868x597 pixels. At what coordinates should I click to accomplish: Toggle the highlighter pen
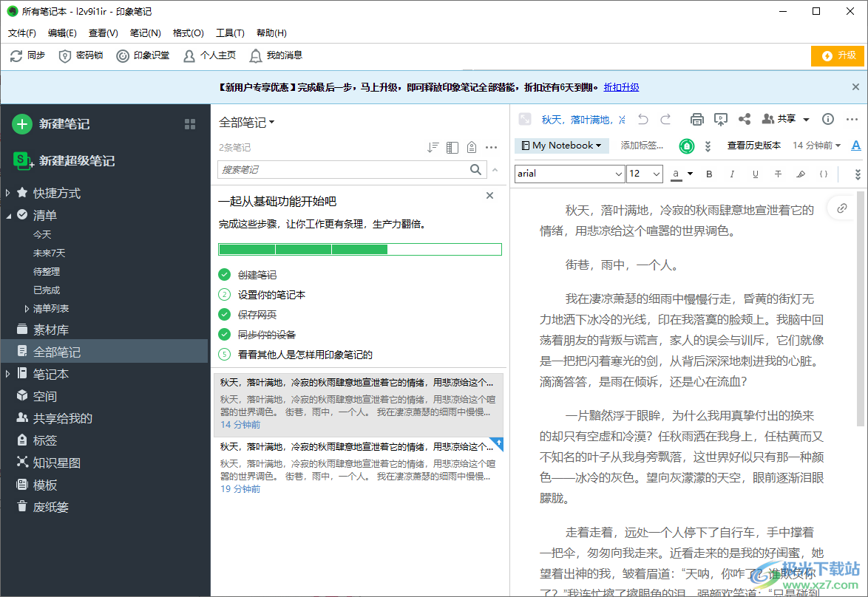pos(801,174)
